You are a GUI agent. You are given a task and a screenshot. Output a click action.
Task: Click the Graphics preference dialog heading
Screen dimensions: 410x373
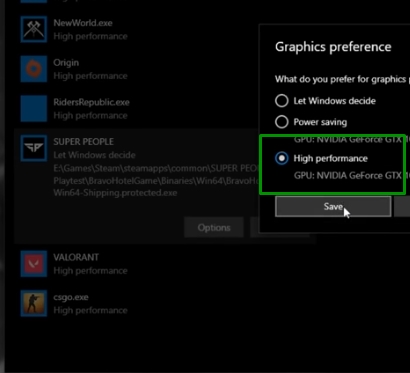pos(333,47)
